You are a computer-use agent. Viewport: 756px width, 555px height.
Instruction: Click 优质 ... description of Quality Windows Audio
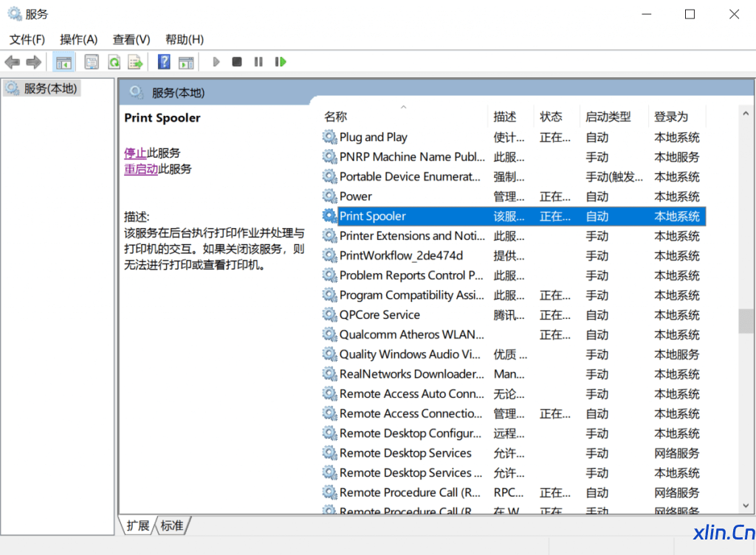(x=510, y=354)
